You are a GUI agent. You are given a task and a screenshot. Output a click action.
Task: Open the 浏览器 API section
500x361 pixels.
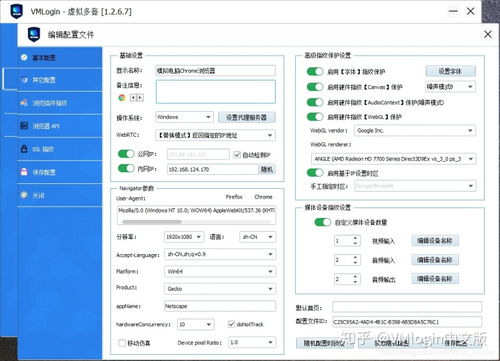point(60,126)
